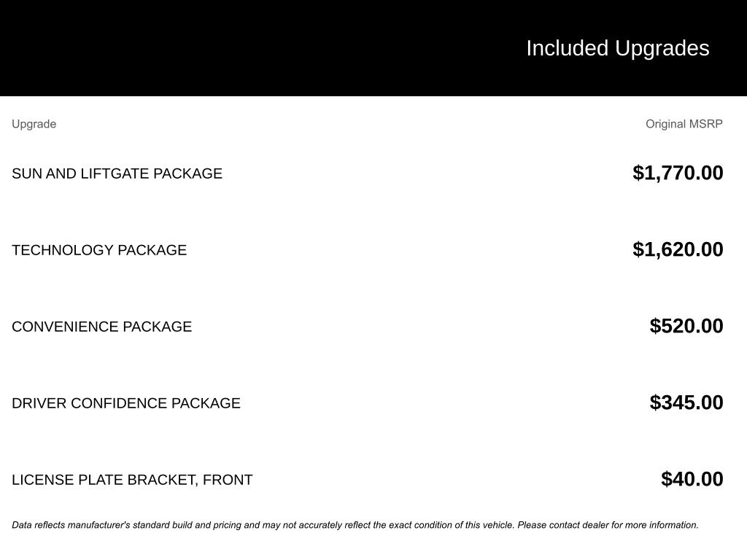Screen dimensions: 747x560
Task: Click the $345.00 MSRP value
Action: click(686, 402)
